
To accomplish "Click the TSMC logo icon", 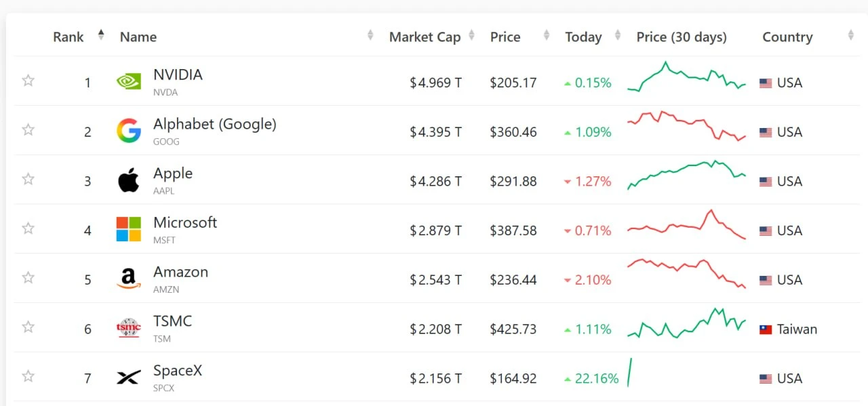I will coord(129,328).
